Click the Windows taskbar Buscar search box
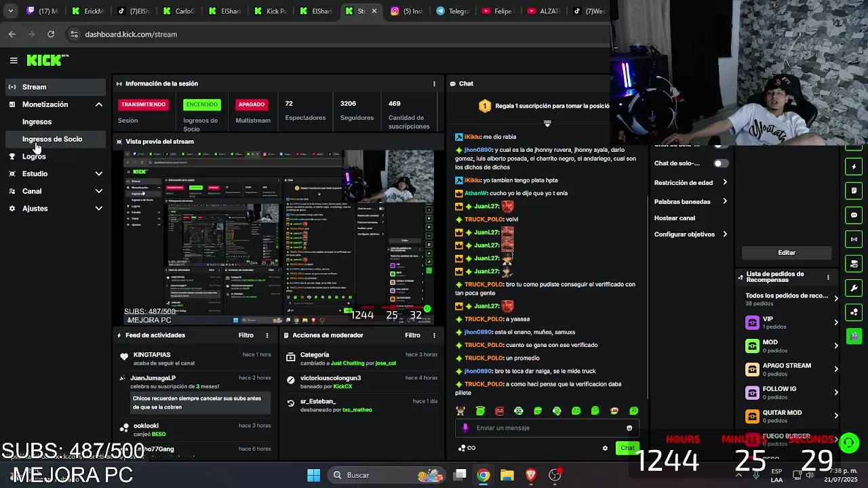Image resolution: width=868 pixels, height=488 pixels. [x=387, y=475]
